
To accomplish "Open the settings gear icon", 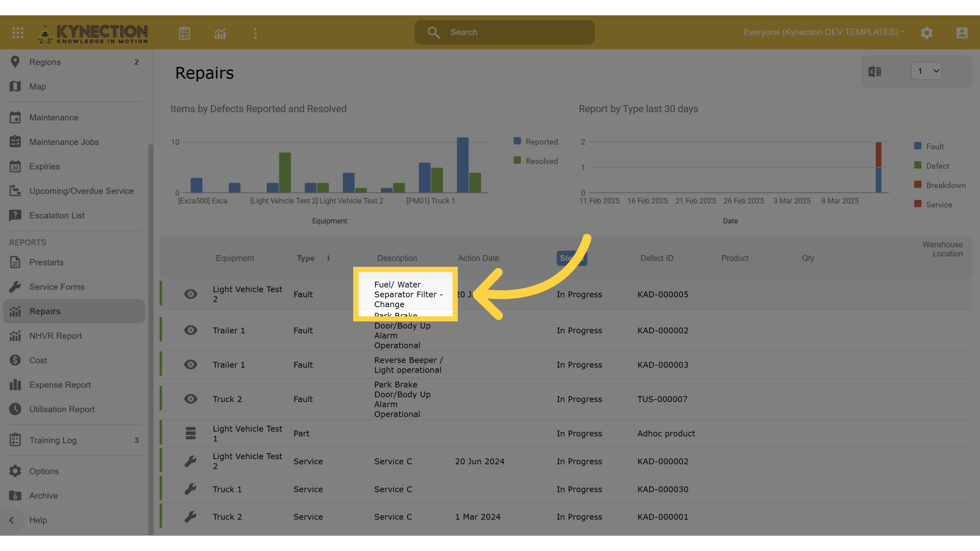I will point(926,33).
